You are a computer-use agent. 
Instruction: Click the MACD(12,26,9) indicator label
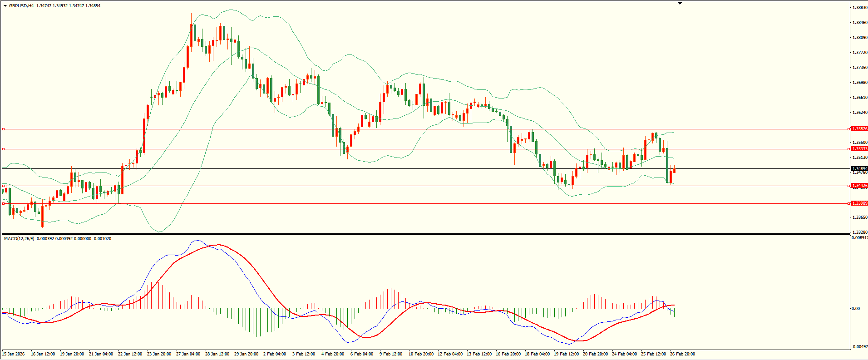(18, 239)
